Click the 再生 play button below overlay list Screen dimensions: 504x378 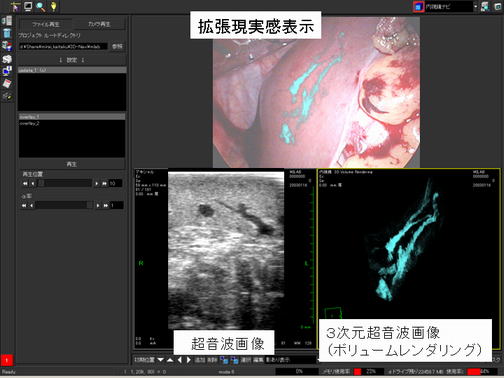coord(71,164)
